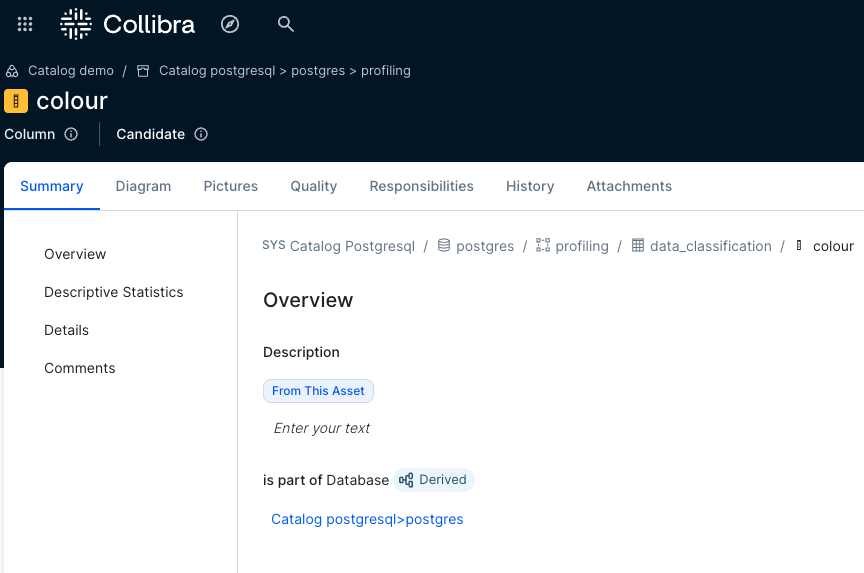Click the Collibra logo
The width and height of the screenshot is (864, 573).
(x=127, y=24)
